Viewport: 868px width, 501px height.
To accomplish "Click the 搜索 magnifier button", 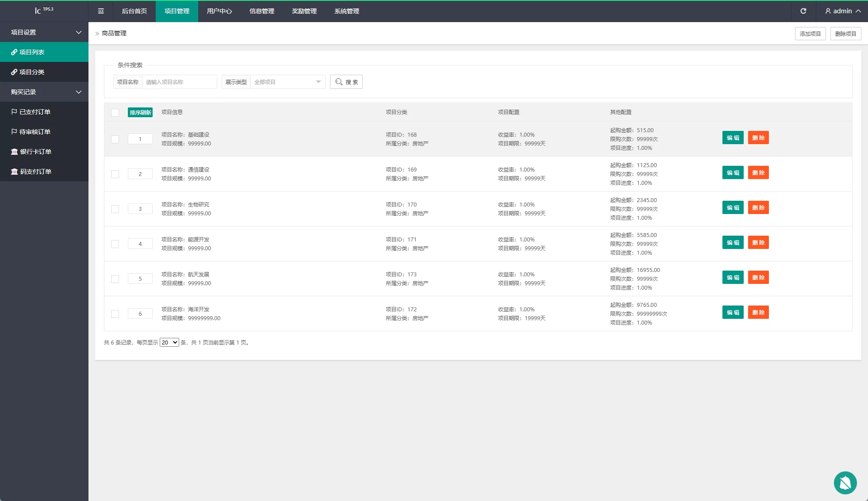I will (x=346, y=82).
